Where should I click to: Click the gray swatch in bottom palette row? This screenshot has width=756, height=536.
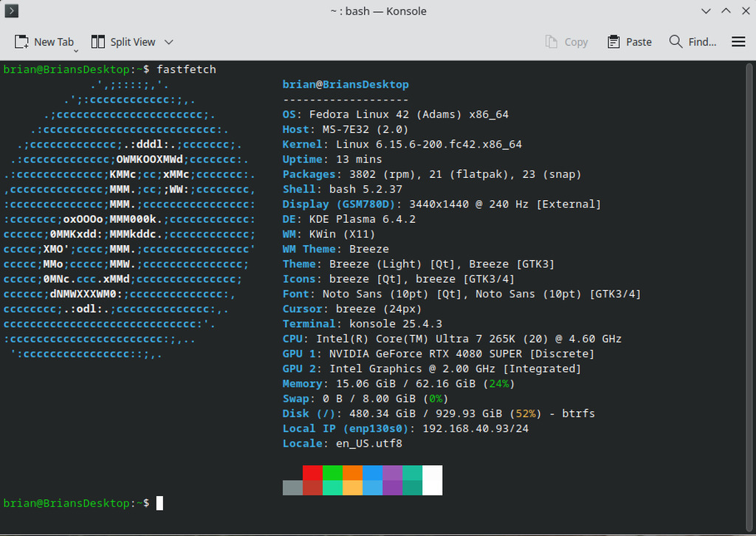tap(292, 488)
